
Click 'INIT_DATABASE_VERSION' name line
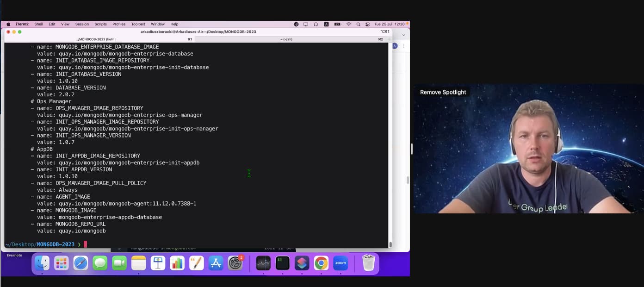(76, 74)
